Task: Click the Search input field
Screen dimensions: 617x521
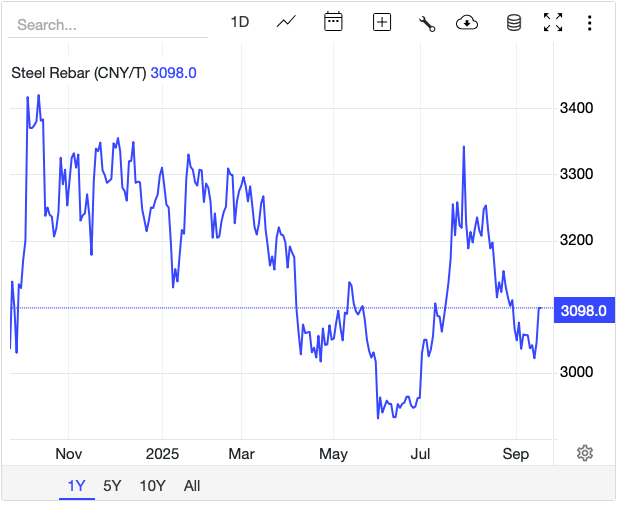Action: coord(110,23)
